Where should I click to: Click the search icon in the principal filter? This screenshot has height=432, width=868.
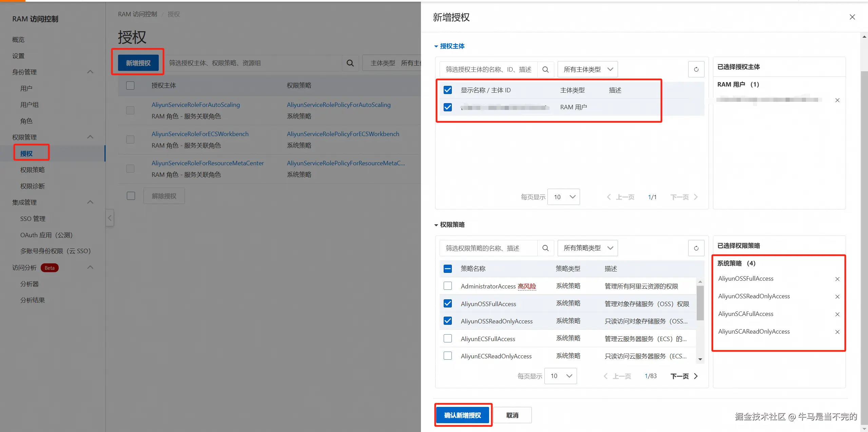point(545,70)
